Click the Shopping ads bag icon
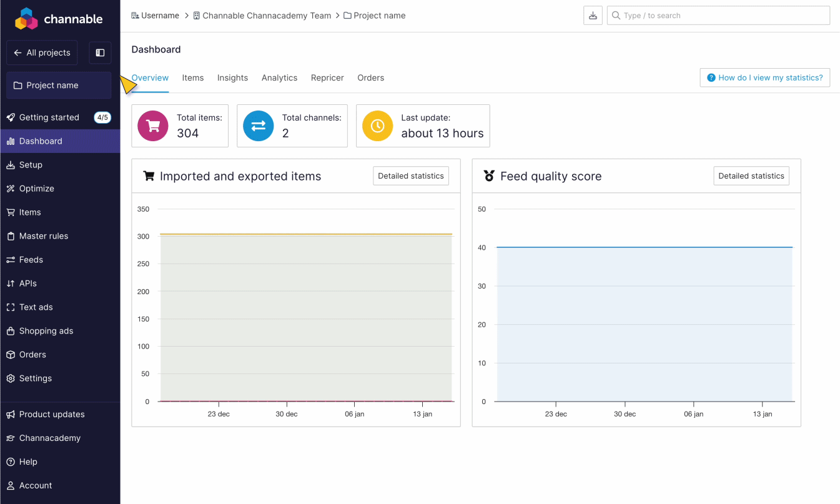The image size is (840, 504). click(x=11, y=331)
